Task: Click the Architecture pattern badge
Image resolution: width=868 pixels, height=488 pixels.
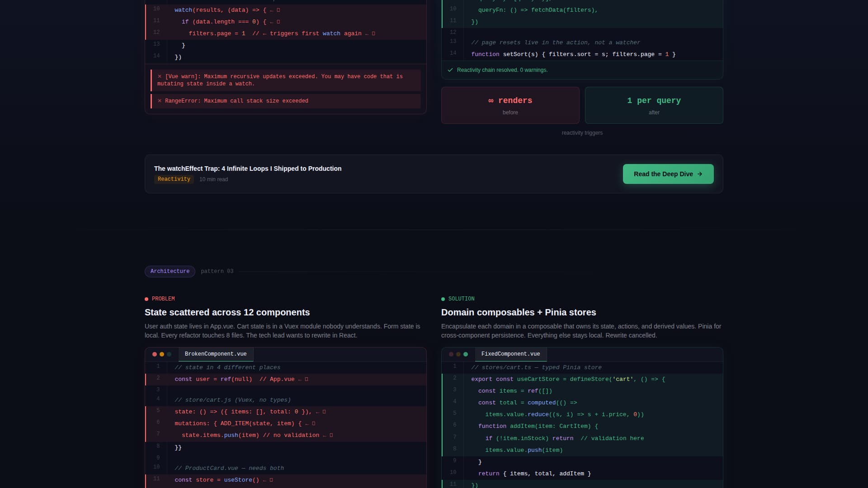Action: tap(170, 271)
